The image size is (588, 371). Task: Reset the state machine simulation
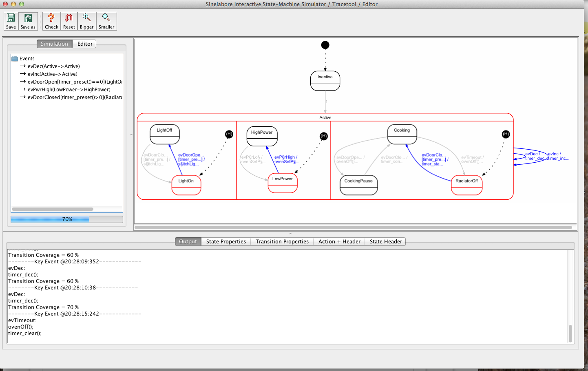click(x=69, y=21)
